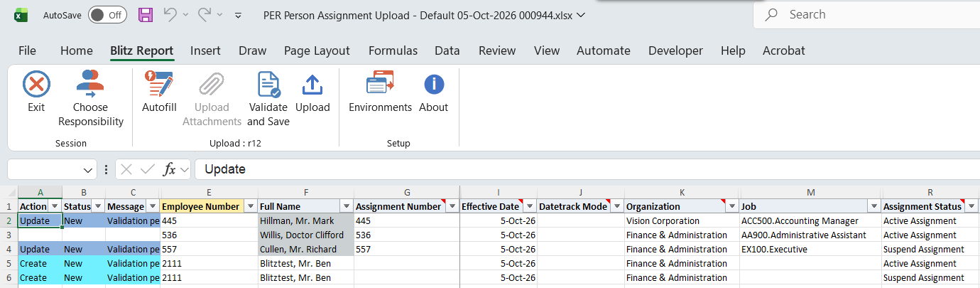Click the Redo arrow
This screenshot has height=288, width=980.
click(x=205, y=15)
